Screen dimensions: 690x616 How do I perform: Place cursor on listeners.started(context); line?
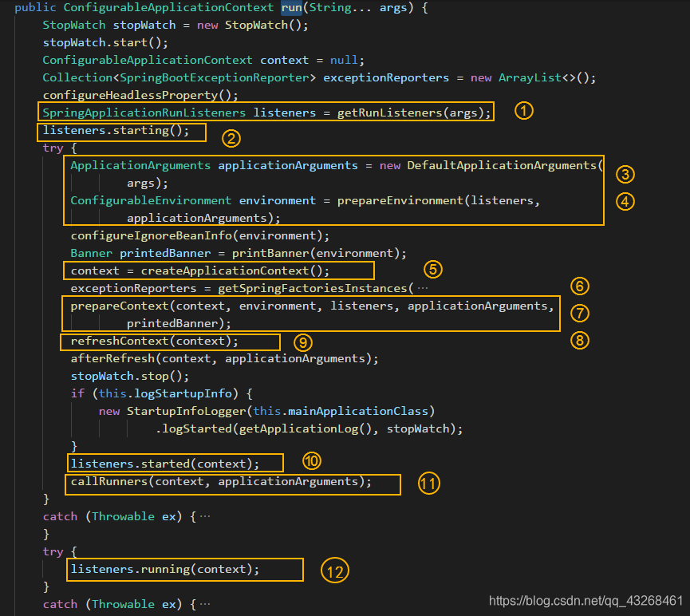click(x=165, y=464)
